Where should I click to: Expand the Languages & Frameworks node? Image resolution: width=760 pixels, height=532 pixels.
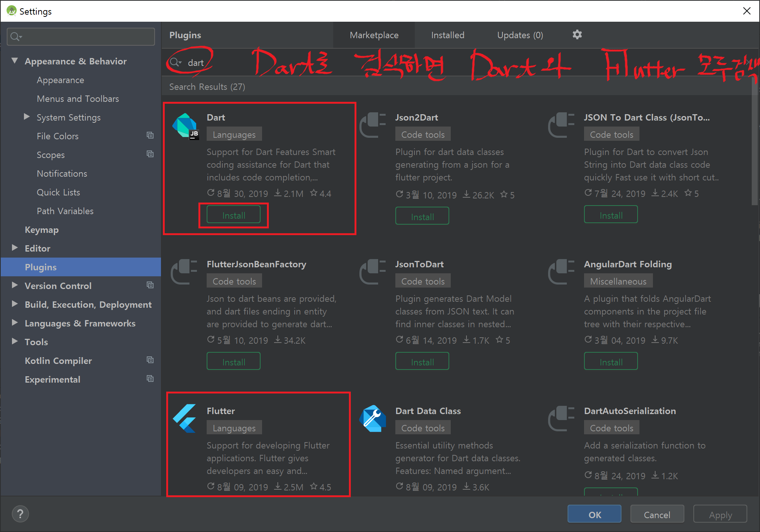pos(15,323)
